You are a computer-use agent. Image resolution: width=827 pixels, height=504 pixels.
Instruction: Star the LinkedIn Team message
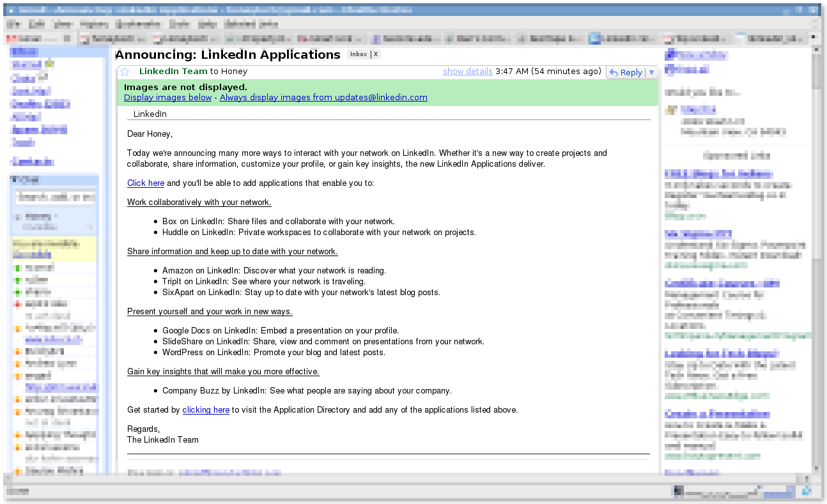pos(125,72)
